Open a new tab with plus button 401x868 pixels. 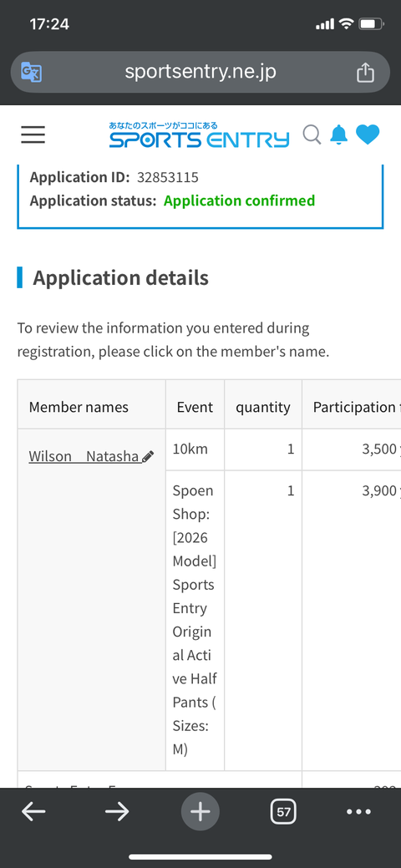pyautogui.click(x=200, y=812)
